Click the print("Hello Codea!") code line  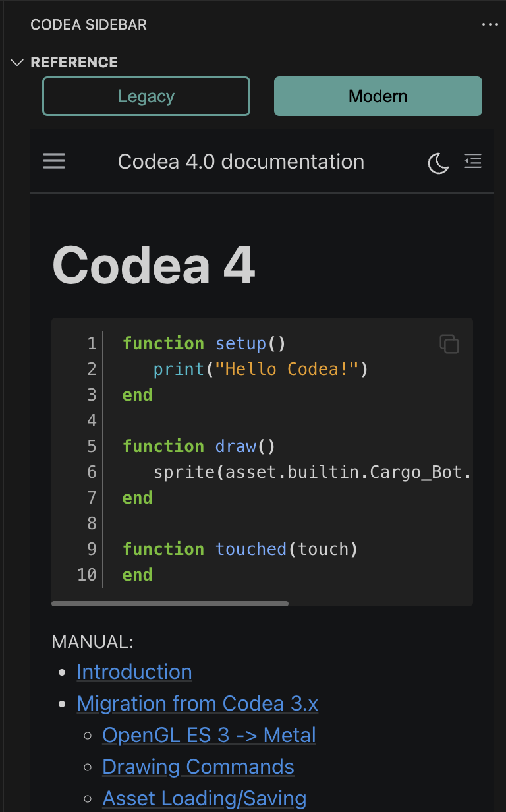click(261, 369)
